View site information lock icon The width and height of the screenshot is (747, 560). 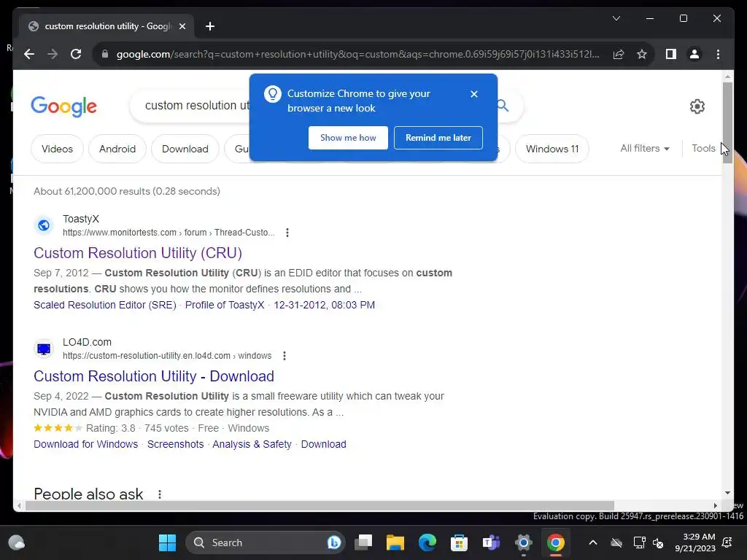pyautogui.click(x=105, y=54)
